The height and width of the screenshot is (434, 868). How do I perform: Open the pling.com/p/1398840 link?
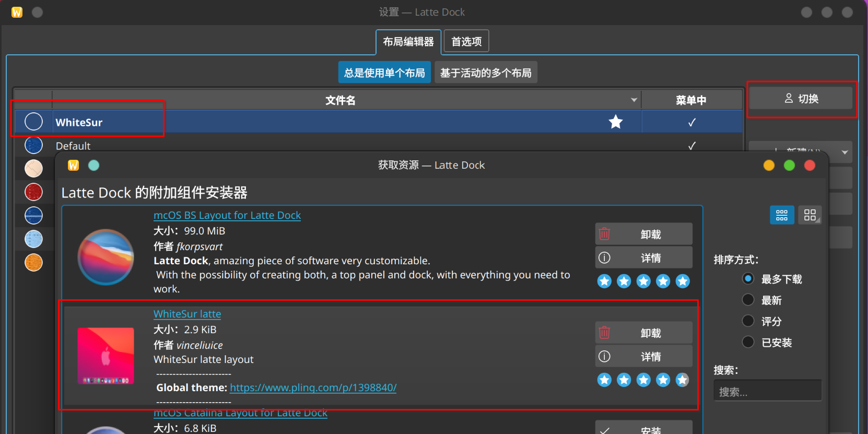[313, 388]
